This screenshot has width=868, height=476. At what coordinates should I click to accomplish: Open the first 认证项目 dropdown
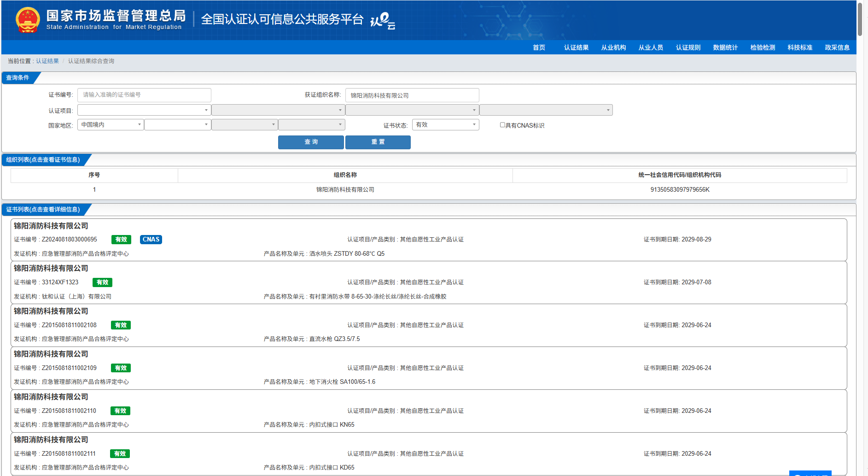point(144,110)
